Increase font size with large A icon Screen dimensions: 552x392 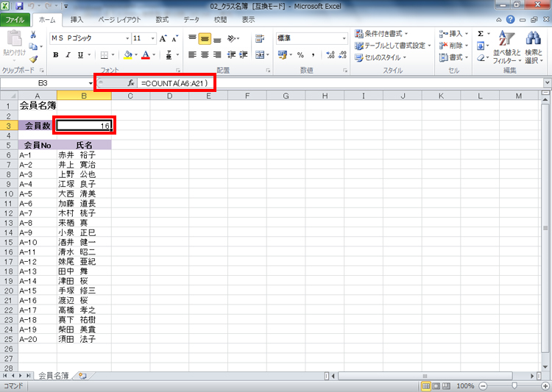coord(163,38)
